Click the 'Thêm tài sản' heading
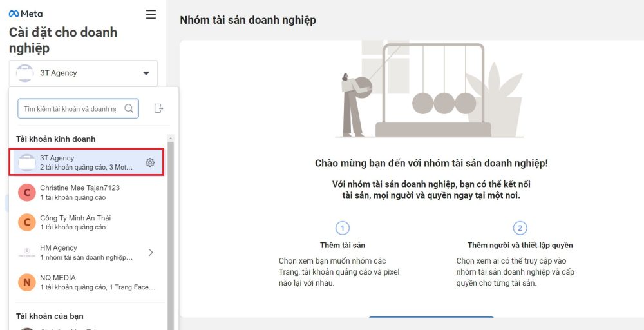Image resolution: width=644 pixels, height=330 pixels. click(x=343, y=246)
